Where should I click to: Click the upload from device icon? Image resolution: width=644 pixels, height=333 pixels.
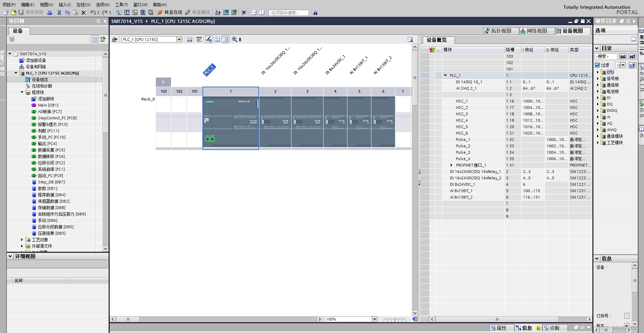(x=135, y=12)
